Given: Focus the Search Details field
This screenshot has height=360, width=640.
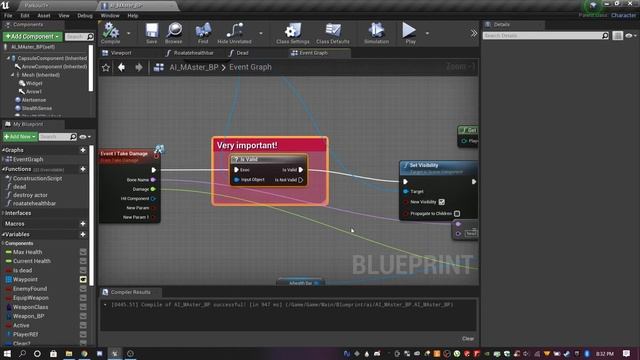Looking at the screenshot, I should point(546,36).
